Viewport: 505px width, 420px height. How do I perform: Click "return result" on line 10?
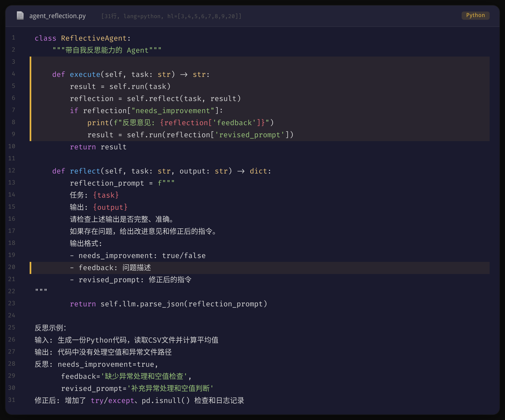coord(98,147)
